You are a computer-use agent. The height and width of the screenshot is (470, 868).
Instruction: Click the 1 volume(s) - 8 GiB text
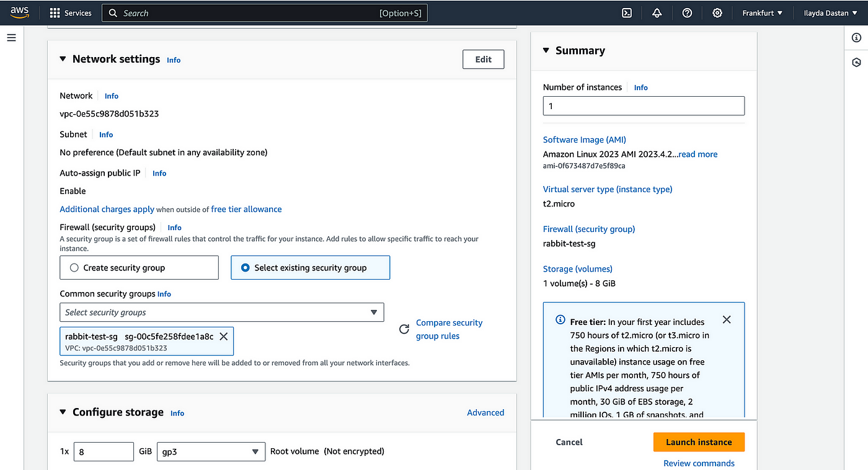(x=579, y=283)
